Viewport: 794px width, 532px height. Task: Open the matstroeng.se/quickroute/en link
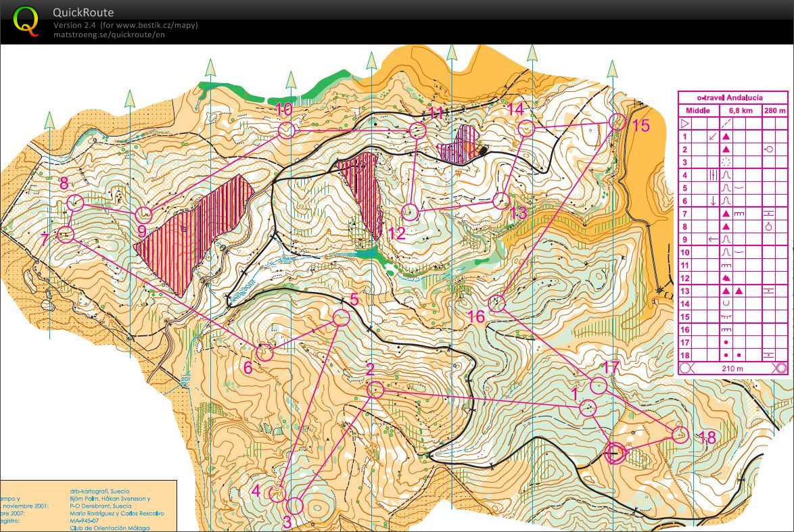pos(109,34)
